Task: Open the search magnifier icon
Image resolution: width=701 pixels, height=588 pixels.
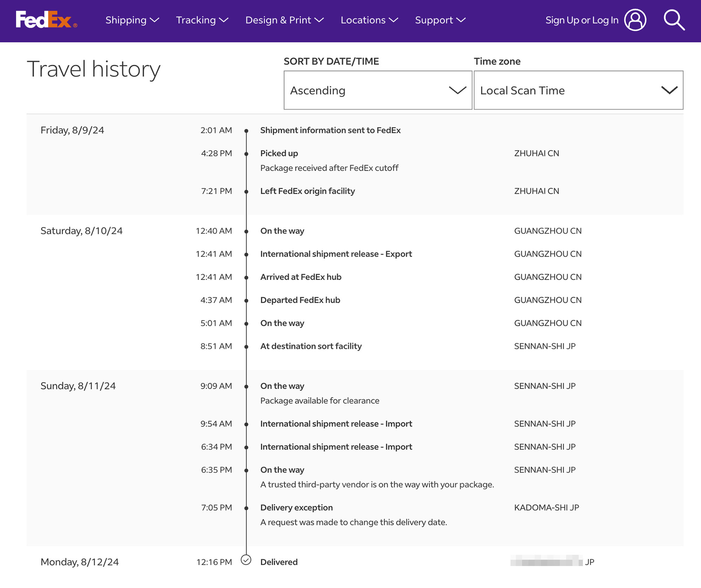Action: click(x=674, y=20)
